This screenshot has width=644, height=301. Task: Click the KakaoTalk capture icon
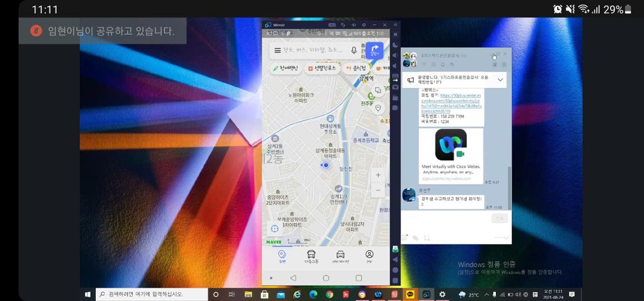pos(427,238)
